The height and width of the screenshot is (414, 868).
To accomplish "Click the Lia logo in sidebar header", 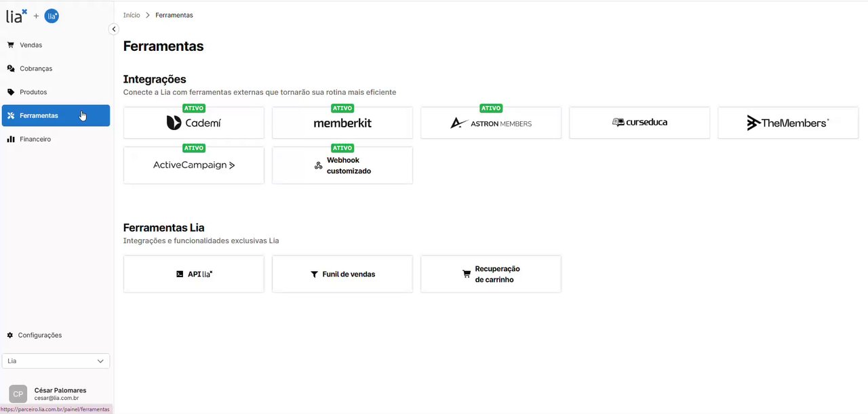I will pos(16,16).
